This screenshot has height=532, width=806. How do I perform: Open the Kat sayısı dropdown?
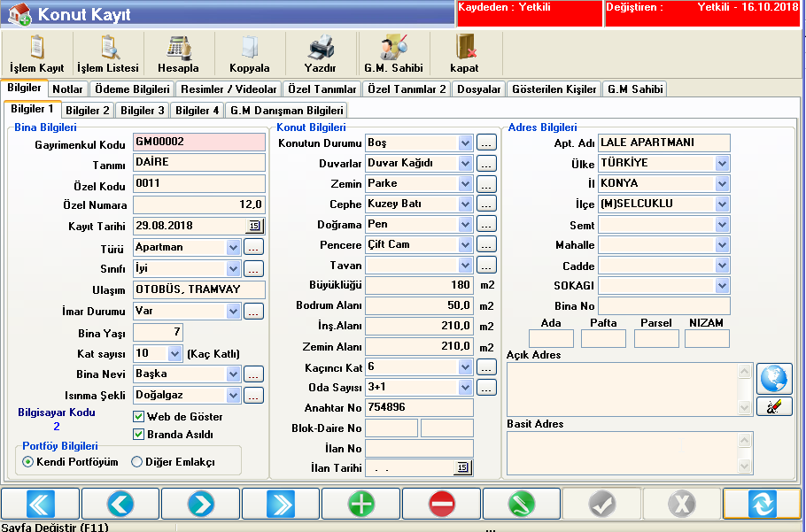click(174, 353)
